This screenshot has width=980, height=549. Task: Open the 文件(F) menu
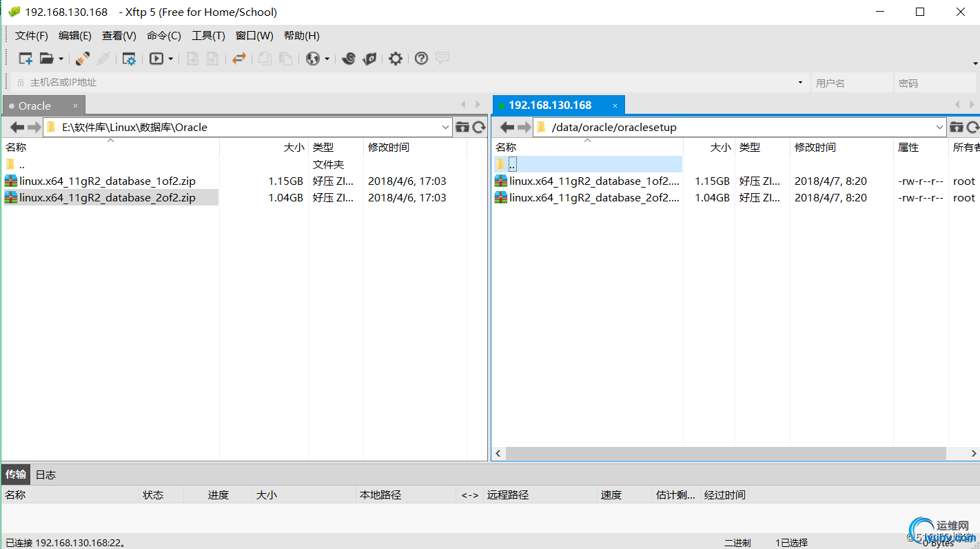(x=32, y=36)
